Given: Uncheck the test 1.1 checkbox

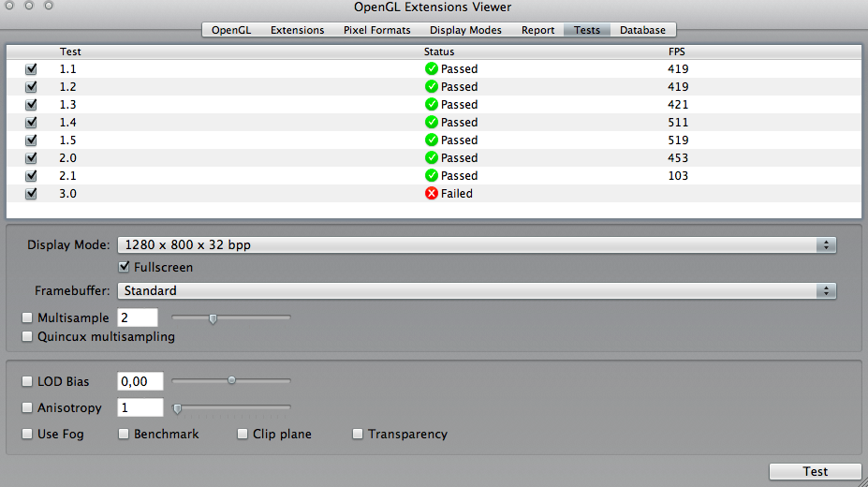Looking at the screenshot, I should (x=31, y=69).
